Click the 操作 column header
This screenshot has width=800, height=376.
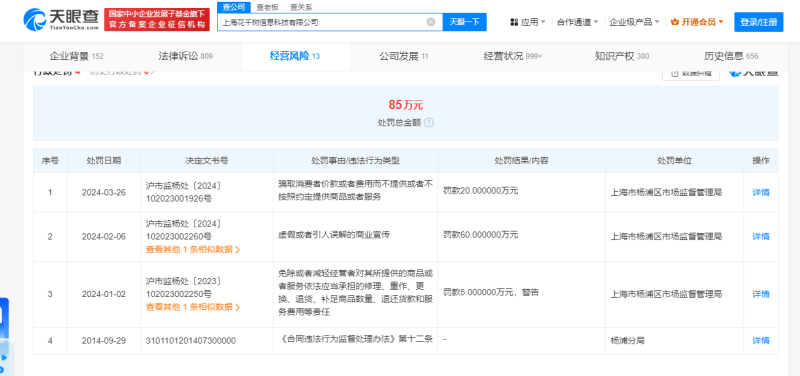(761, 160)
